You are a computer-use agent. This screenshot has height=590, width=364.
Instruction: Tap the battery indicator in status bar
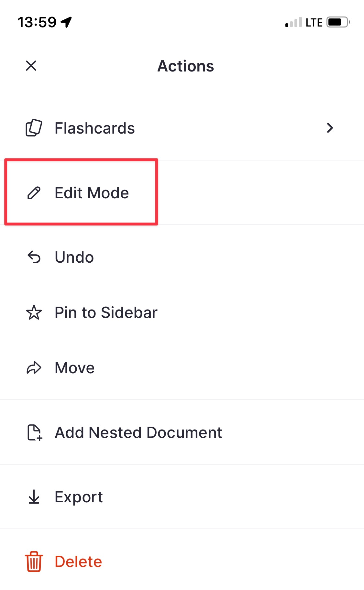click(x=338, y=22)
